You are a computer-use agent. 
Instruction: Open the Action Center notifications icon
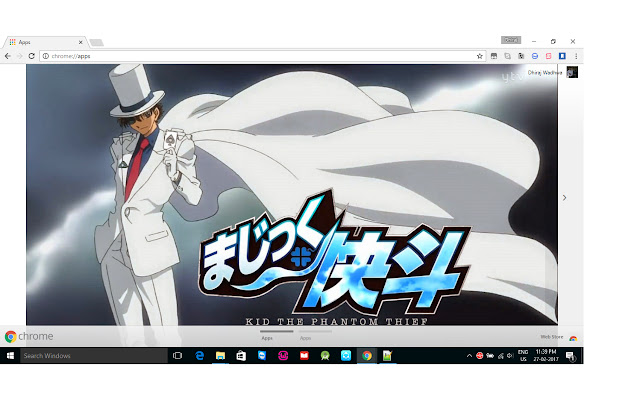point(570,356)
